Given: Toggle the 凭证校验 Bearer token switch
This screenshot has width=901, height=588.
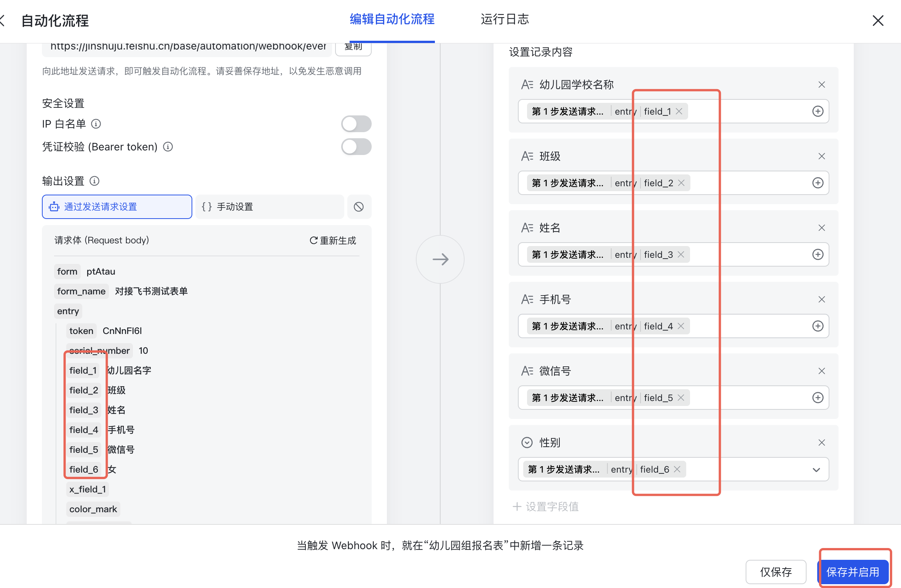Looking at the screenshot, I should [356, 147].
